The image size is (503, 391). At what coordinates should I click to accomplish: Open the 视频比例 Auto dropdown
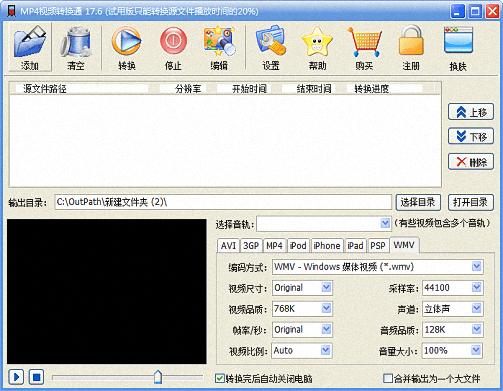302,351
